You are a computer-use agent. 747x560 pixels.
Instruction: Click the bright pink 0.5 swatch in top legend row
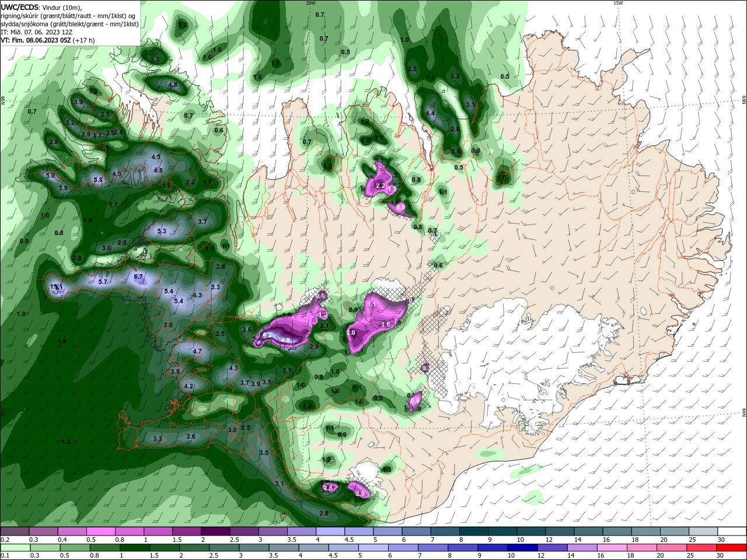point(100,531)
